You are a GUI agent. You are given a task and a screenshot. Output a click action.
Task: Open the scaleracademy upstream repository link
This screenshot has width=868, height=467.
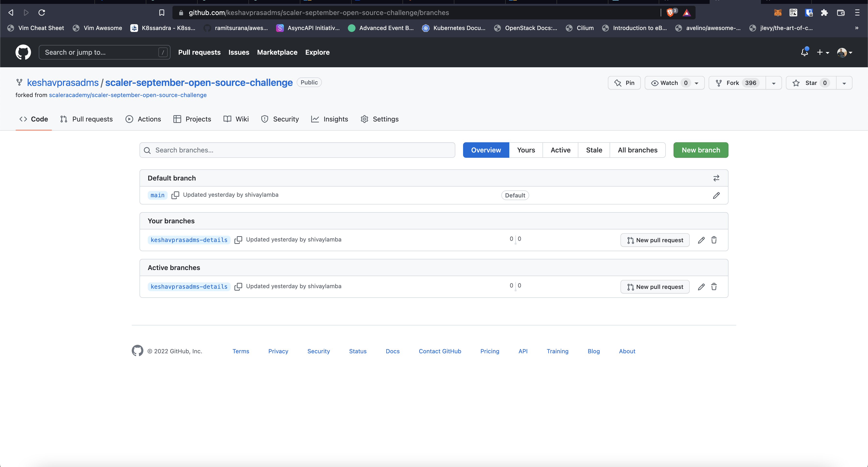[x=128, y=95]
